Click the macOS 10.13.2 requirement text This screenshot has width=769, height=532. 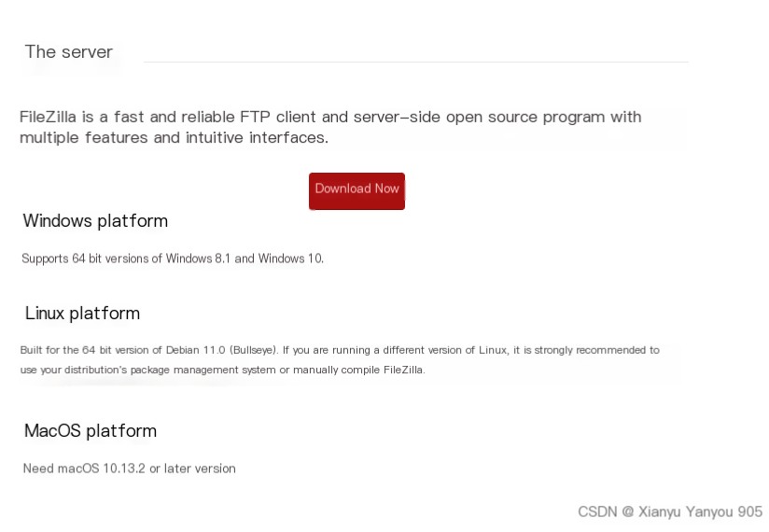coord(129,469)
